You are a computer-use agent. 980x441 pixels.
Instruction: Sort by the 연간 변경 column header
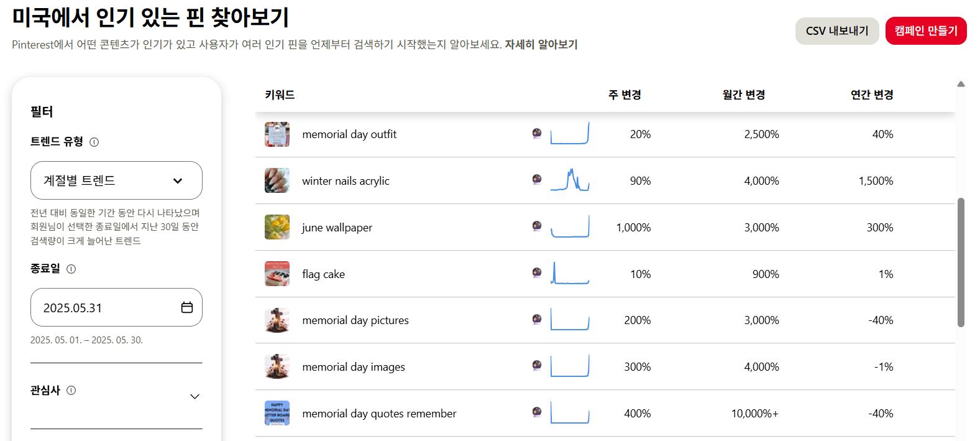[872, 95]
